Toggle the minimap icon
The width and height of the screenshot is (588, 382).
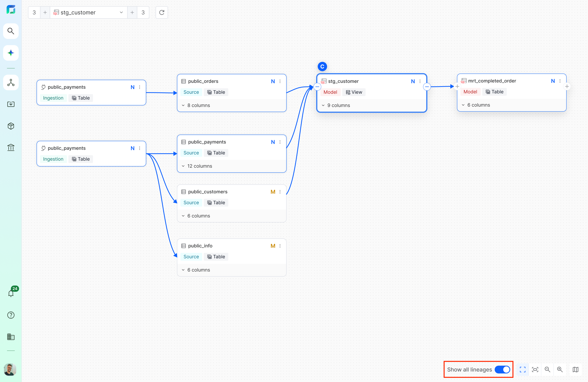575,369
